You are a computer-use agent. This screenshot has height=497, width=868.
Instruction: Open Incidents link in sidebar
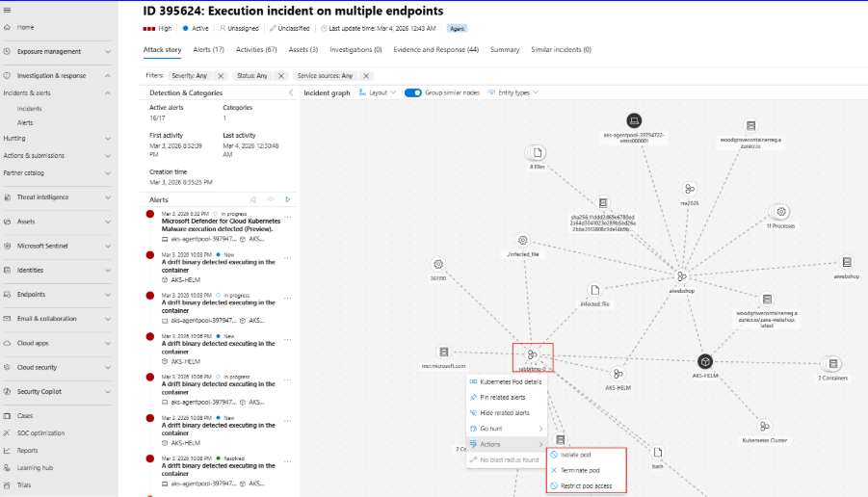click(x=29, y=109)
